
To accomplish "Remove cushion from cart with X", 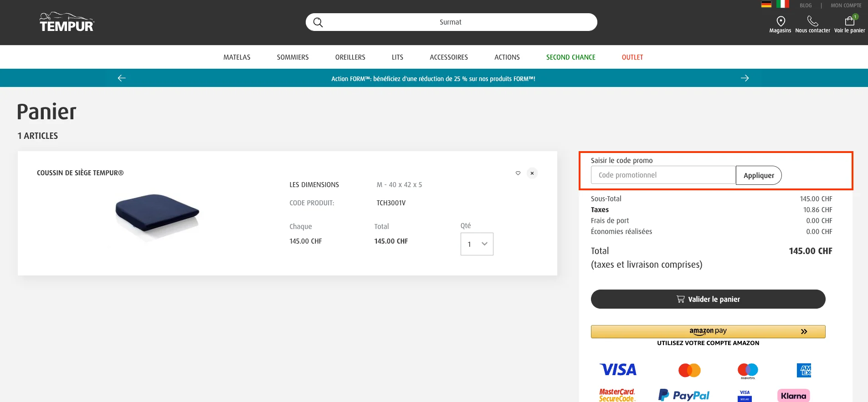I will tap(532, 173).
